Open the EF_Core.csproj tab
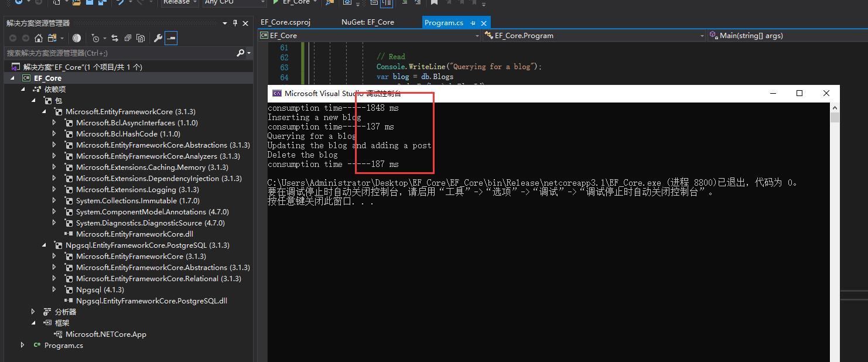Screen dimensions: 868x362 285,22
